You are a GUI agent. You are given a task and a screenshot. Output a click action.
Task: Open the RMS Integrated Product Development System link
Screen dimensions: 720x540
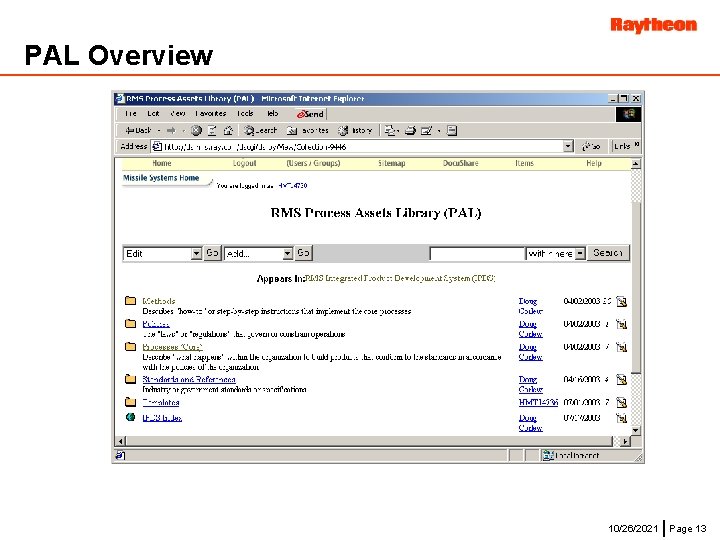tap(400, 278)
